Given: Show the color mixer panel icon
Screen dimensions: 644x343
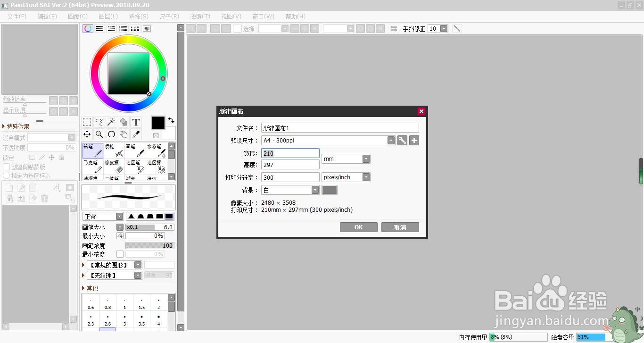Looking at the screenshot, I should 124,29.
